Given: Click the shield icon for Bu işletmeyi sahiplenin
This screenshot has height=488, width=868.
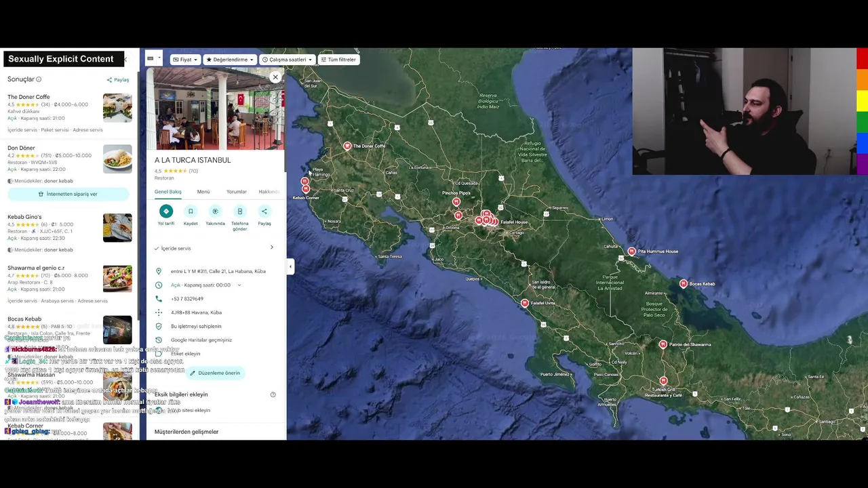Looking at the screenshot, I should tap(159, 326).
